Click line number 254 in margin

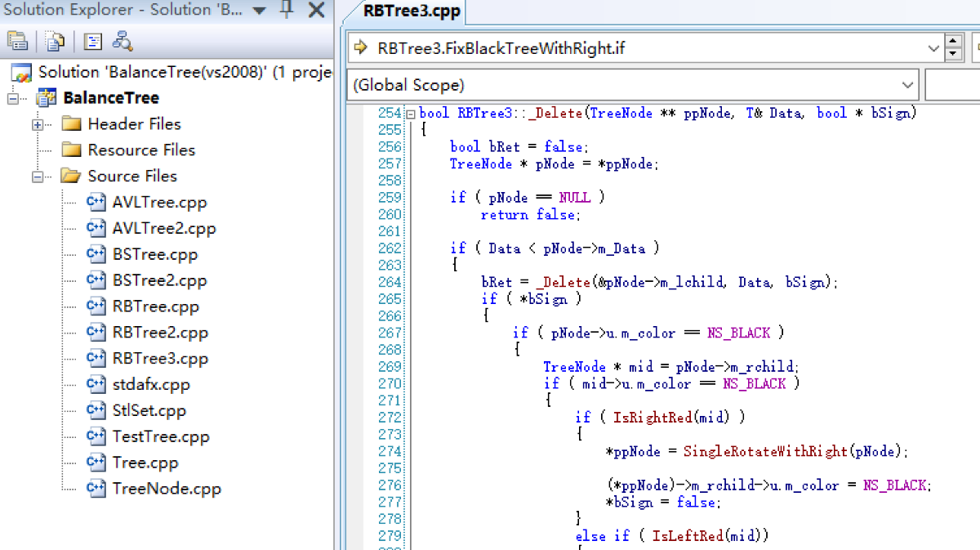[x=390, y=114]
